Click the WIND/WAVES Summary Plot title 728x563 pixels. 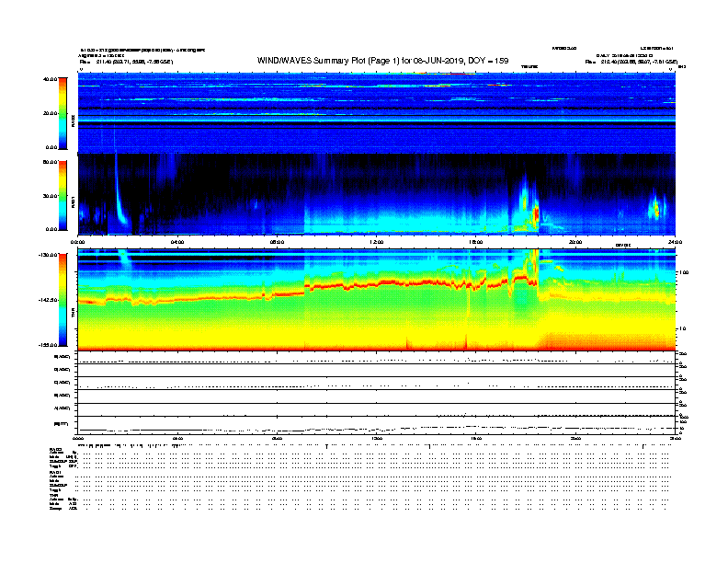[382, 61]
